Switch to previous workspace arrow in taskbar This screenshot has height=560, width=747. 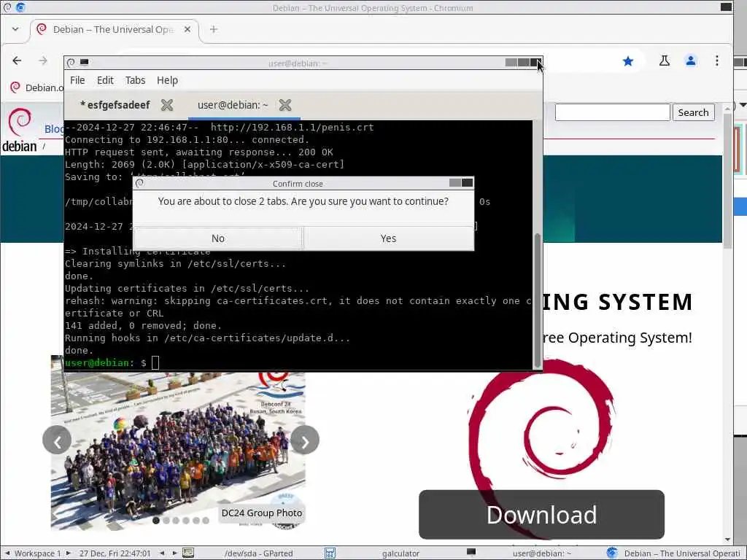click(x=7, y=553)
